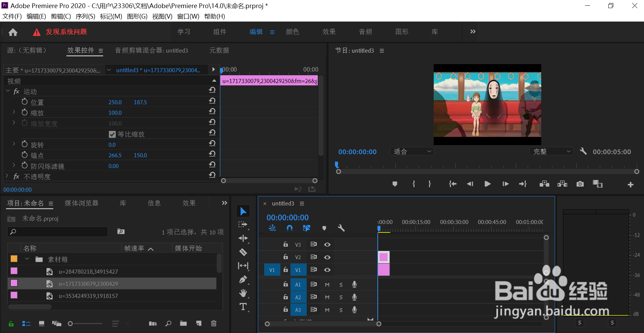644x333 pixels.
Task: Step forward one frame in Program monitor
Action: (505, 184)
